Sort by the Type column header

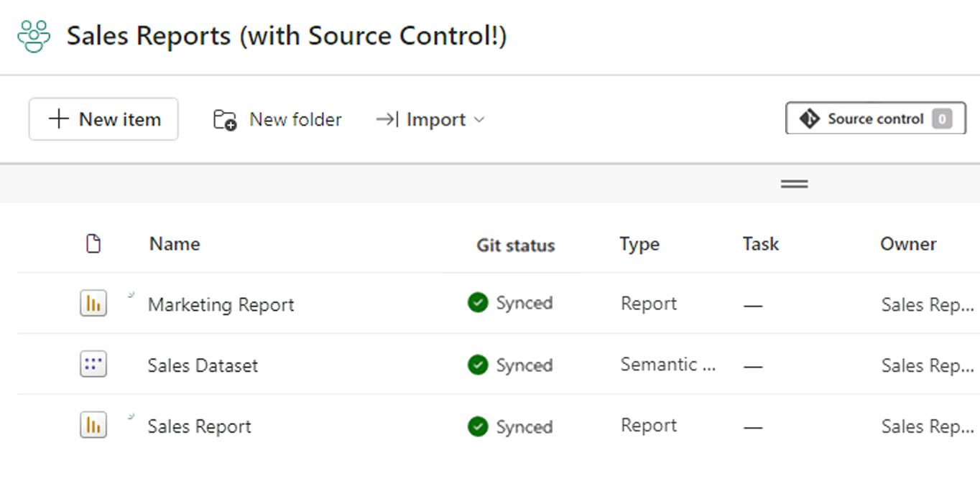[x=639, y=245]
